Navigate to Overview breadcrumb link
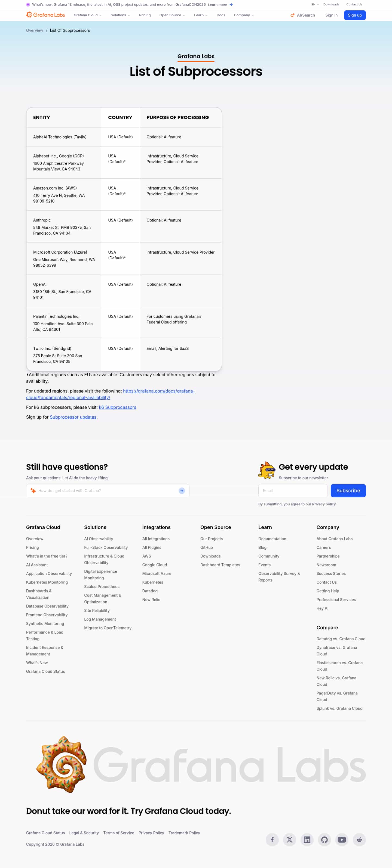 (x=34, y=30)
